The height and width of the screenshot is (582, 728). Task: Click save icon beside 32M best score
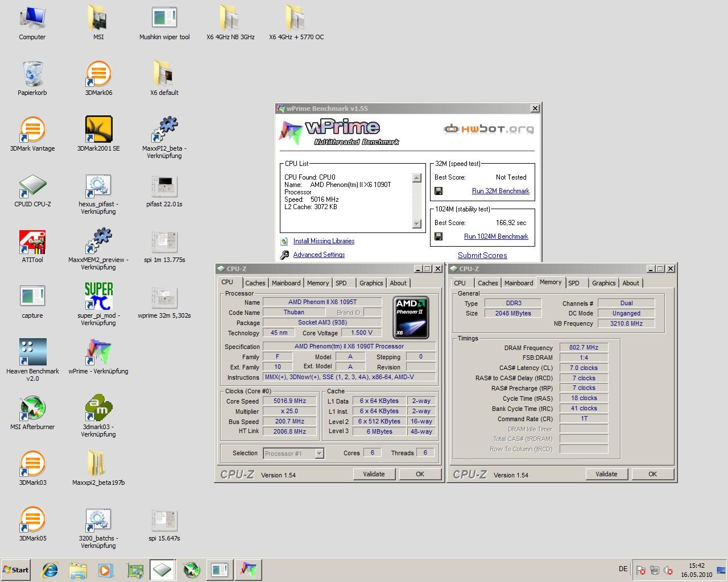click(x=439, y=191)
